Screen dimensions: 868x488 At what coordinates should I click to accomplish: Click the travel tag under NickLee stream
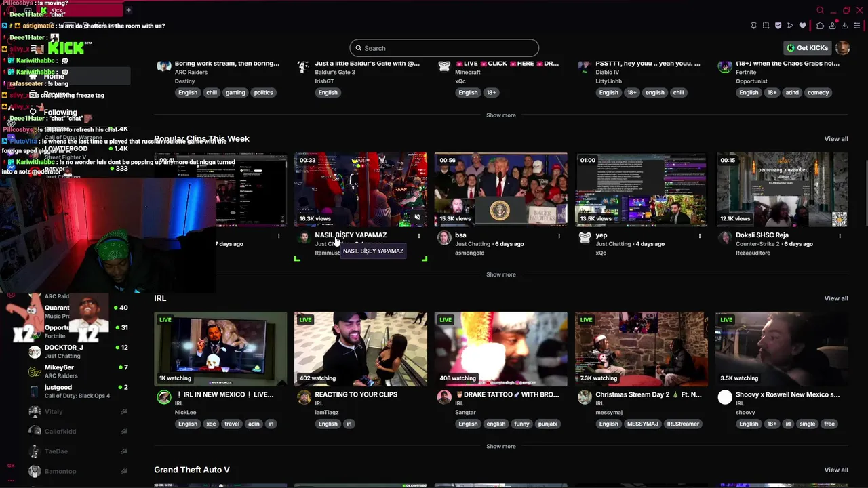coord(232,424)
